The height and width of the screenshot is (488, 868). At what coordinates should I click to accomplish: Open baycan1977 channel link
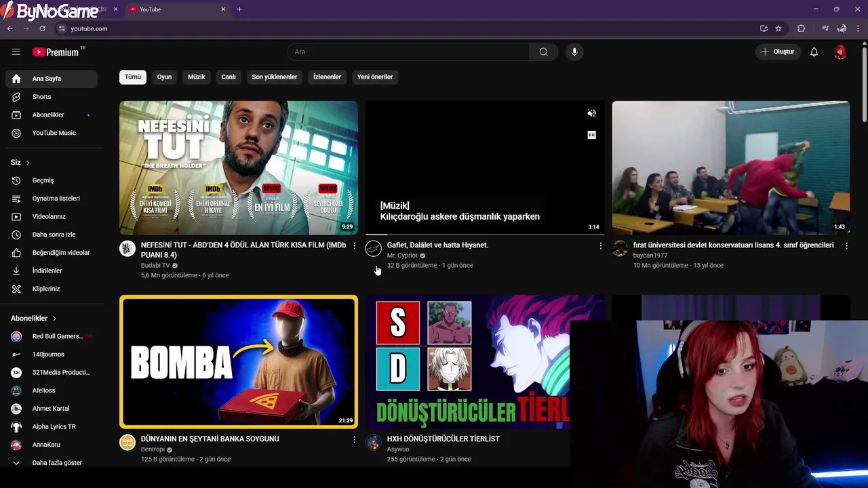[x=650, y=256]
